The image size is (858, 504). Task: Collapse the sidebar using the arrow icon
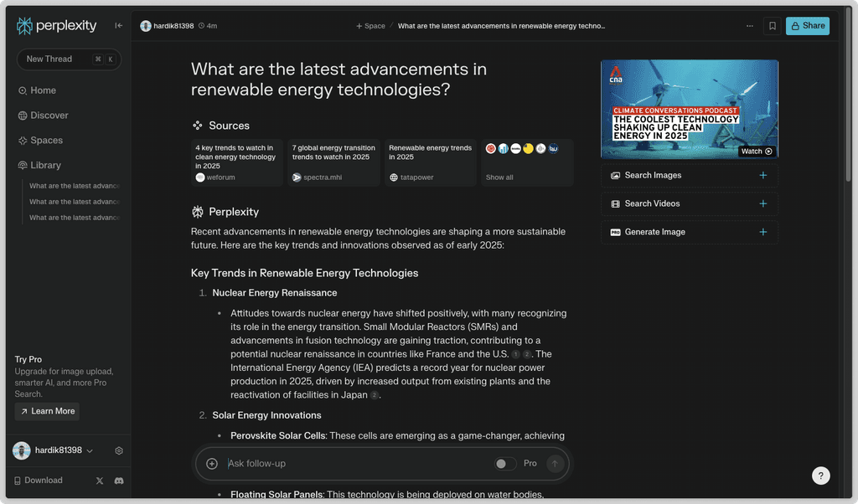coord(118,25)
